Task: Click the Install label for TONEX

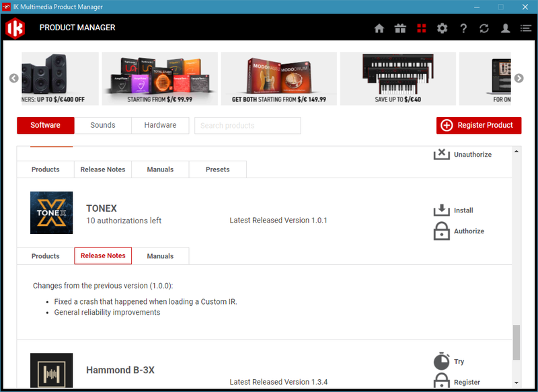Action: 463,210
